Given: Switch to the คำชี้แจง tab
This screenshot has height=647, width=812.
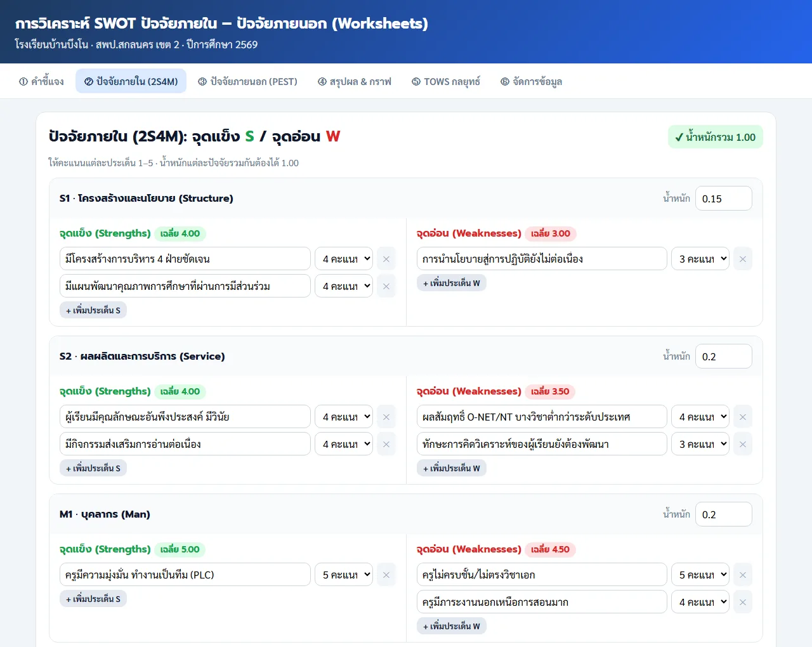Looking at the screenshot, I should [41, 81].
